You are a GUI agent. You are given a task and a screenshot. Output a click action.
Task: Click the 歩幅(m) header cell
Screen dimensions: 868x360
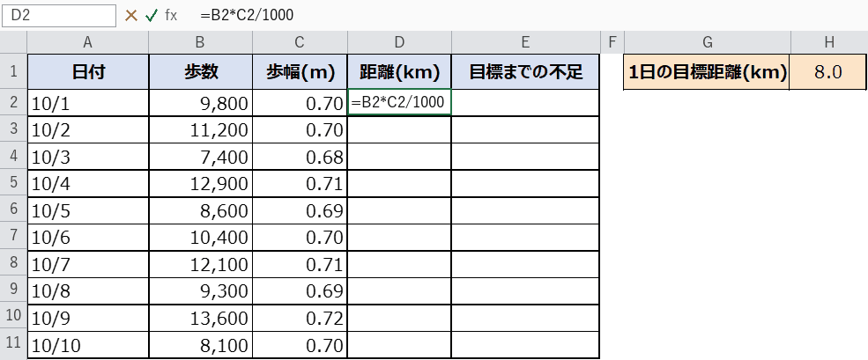click(x=300, y=71)
